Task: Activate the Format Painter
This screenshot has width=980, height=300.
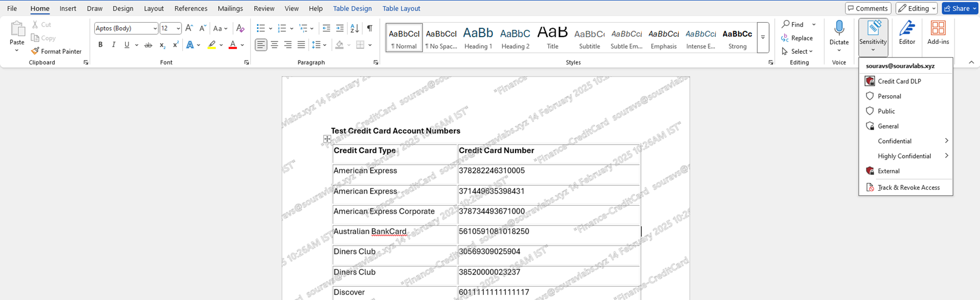Action: [56, 51]
